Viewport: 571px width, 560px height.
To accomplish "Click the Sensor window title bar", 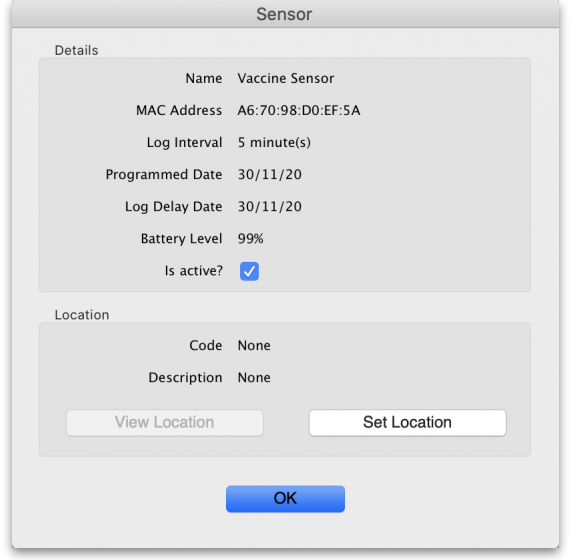I will (285, 14).
